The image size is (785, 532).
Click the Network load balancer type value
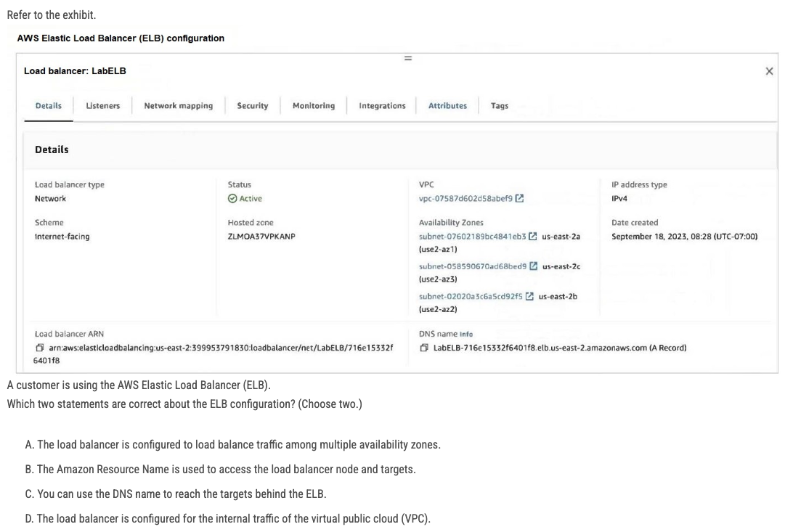[x=50, y=198]
